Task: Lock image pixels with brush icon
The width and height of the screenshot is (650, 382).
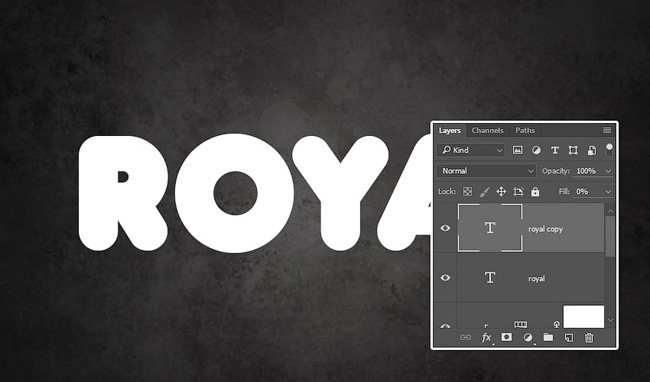Action: click(x=484, y=191)
